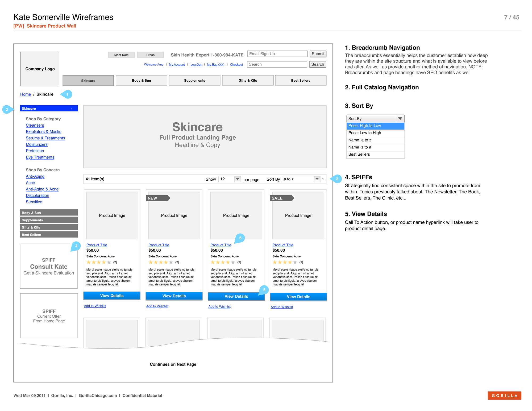Click Add to Wishlist under SALE product

point(282,307)
